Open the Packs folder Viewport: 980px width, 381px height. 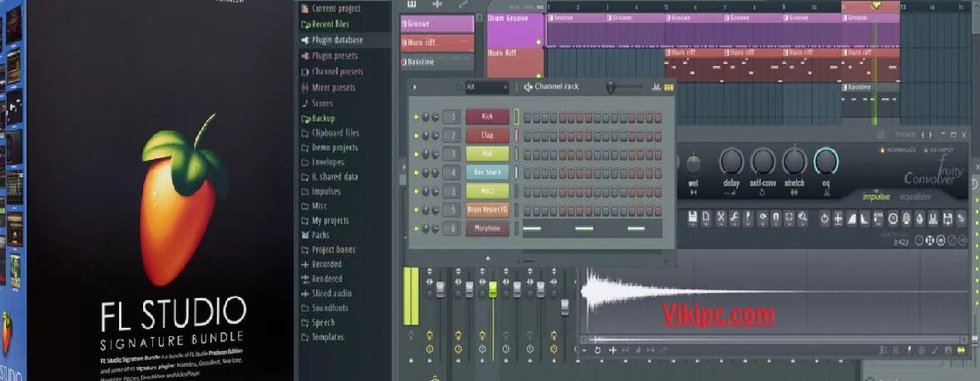315,235
